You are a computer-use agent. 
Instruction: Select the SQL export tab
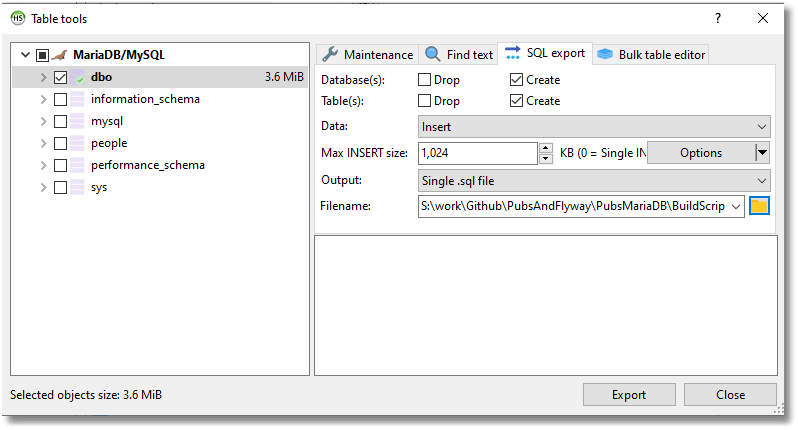click(x=545, y=53)
